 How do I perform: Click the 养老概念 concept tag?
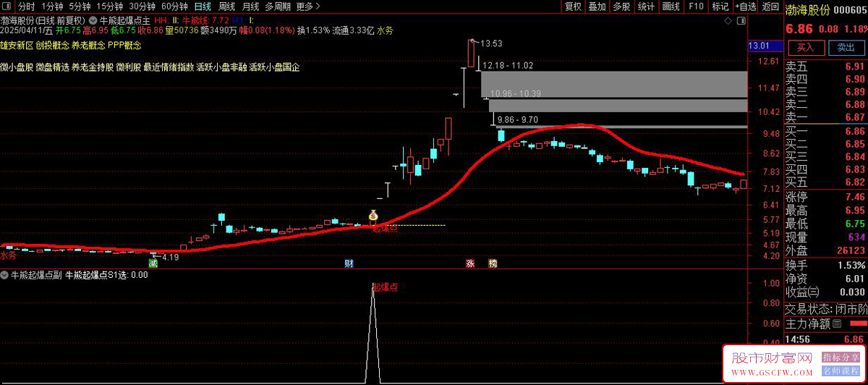pos(88,45)
